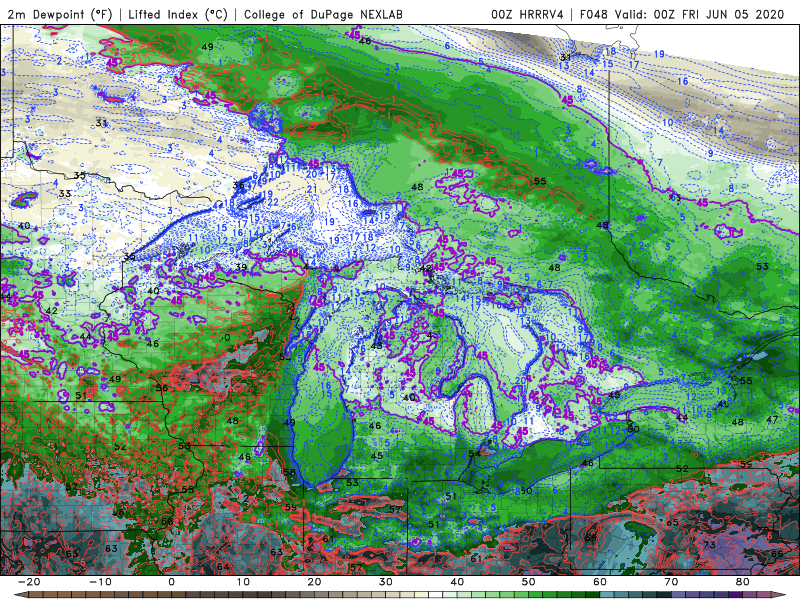Viewport: 800px width, 600px height.
Task: Click the 30 label on the color scale
Action: tap(386, 582)
